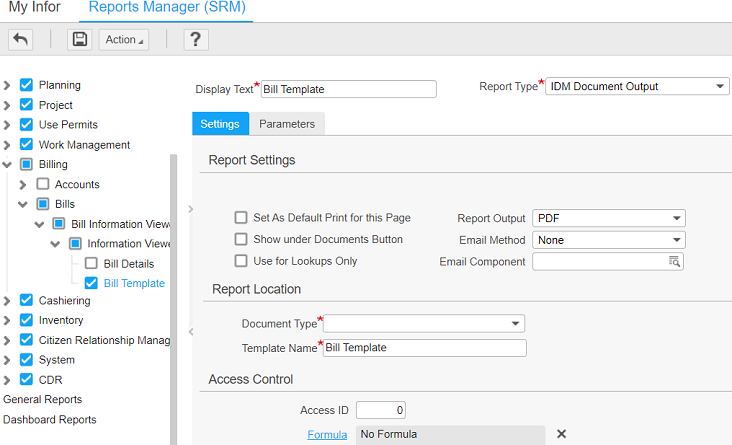Click into the Access ID field

380,410
